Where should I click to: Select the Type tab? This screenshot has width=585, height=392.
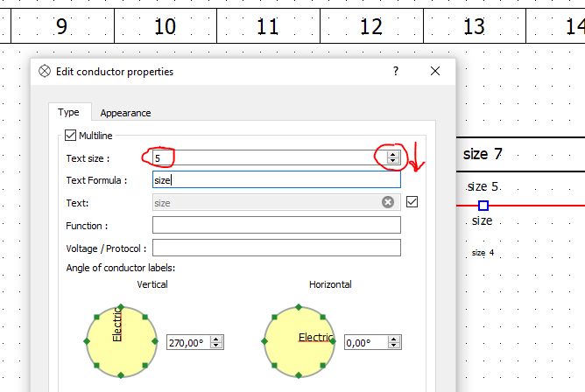(x=68, y=112)
